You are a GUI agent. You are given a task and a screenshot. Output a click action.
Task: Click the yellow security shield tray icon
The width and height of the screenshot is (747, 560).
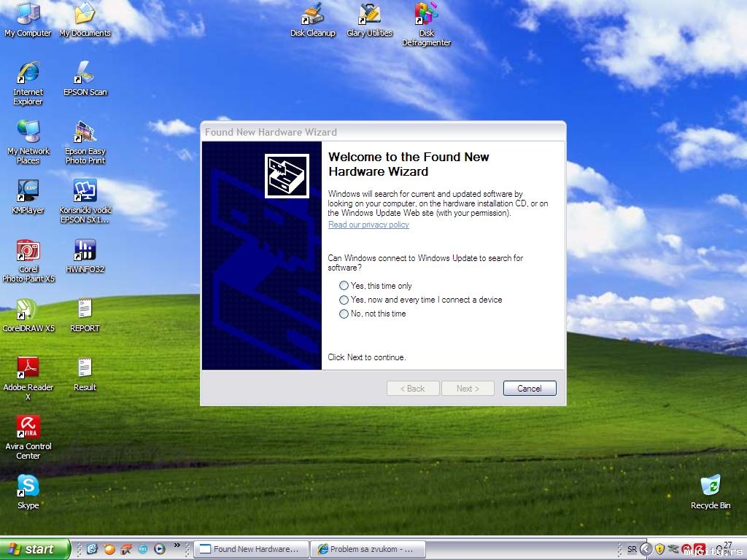click(659, 549)
